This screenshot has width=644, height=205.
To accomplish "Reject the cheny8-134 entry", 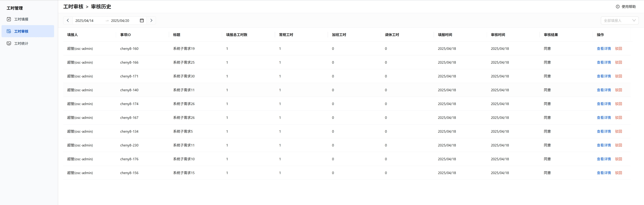I will point(618,131).
